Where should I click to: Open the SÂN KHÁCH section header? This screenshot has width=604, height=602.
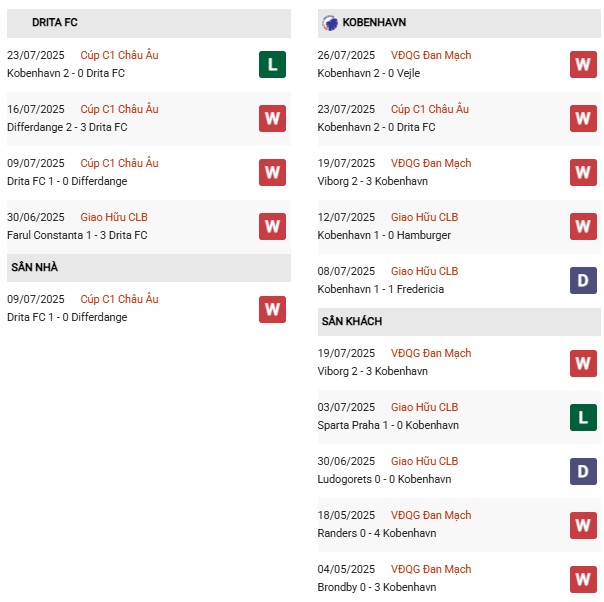click(x=352, y=321)
